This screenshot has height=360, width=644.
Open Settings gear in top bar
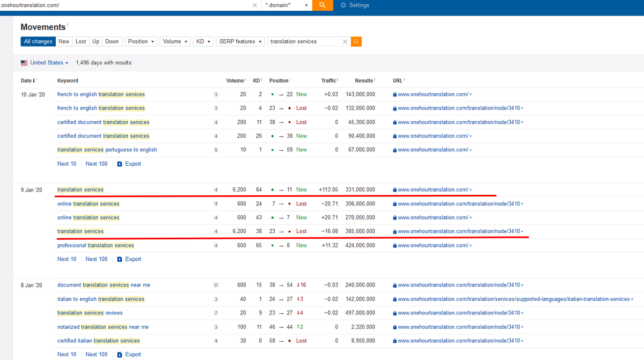click(x=355, y=5)
